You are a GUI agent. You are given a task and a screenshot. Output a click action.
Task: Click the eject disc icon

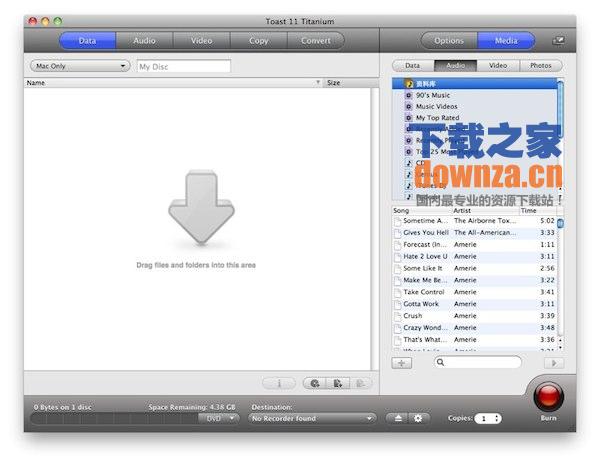(398, 418)
